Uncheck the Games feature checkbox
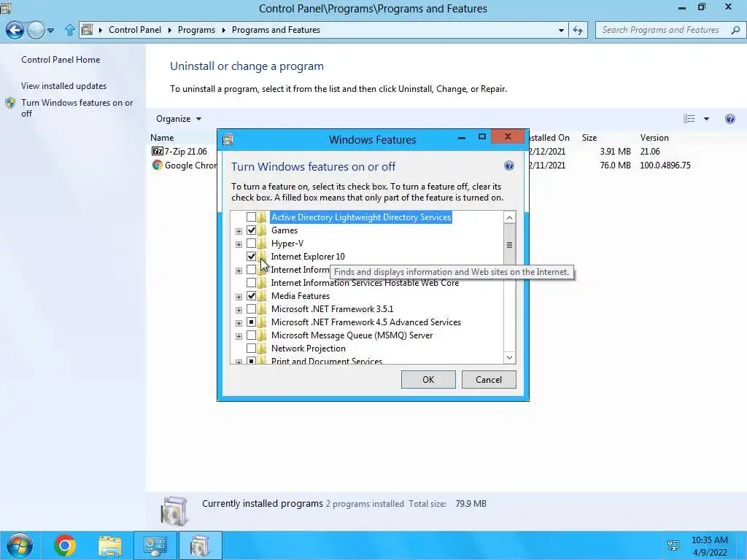Image resolution: width=747 pixels, height=560 pixels. click(x=251, y=230)
